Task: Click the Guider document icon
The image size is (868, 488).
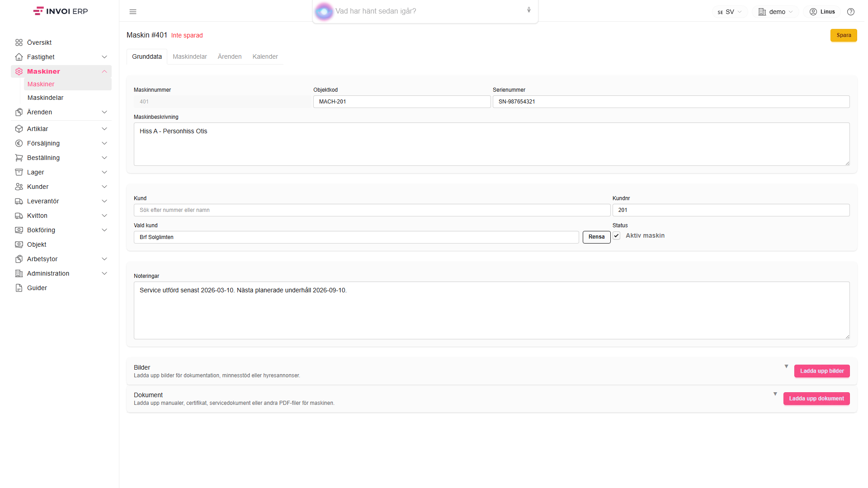Action: [x=19, y=288]
